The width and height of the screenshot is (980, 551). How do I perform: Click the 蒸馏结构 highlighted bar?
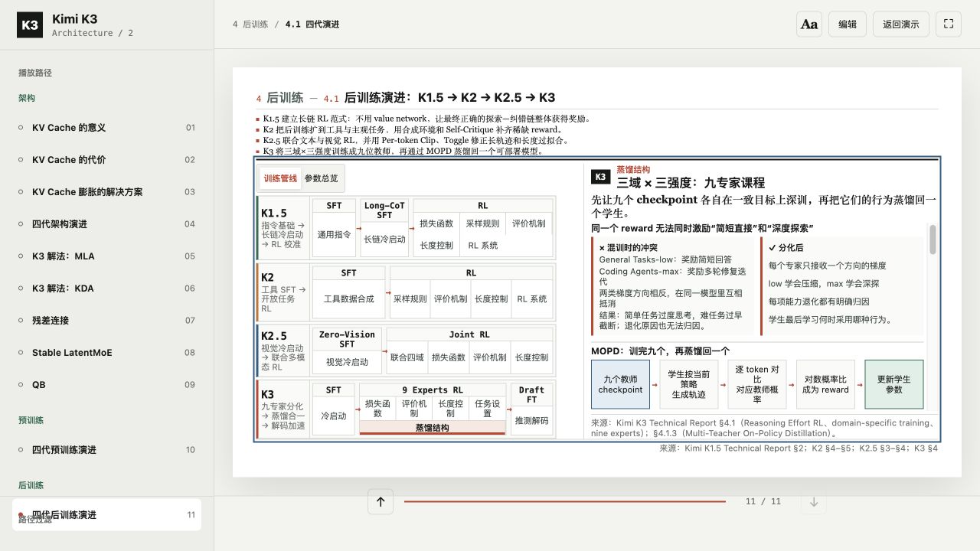tap(433, 428)
